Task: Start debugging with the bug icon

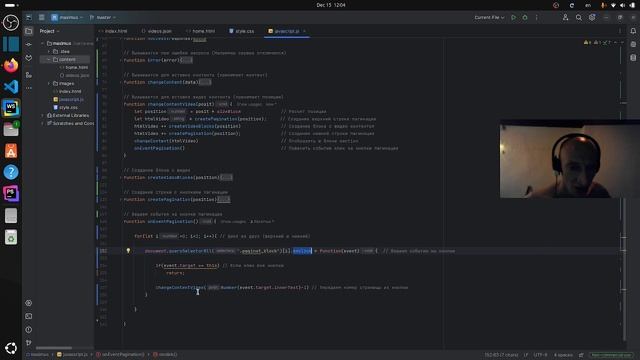Action: [x=525, y=18]
